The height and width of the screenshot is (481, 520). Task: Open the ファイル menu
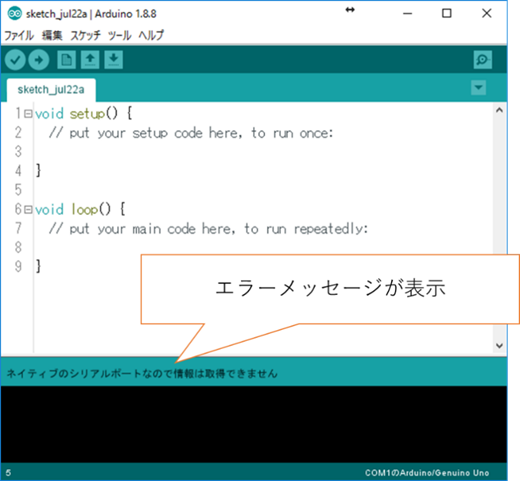(x=19, y=35)
